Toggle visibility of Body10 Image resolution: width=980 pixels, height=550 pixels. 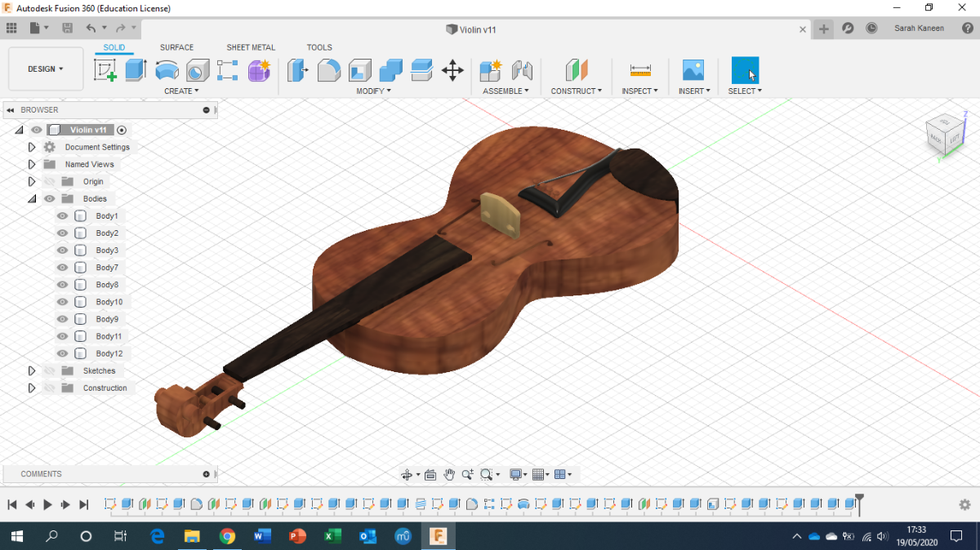62,302
